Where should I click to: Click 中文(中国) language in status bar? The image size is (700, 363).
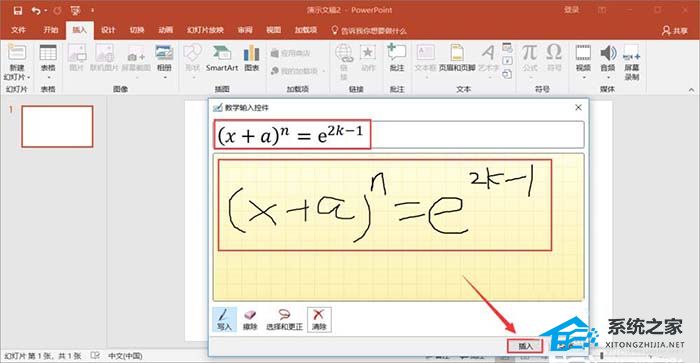(125, 356)
